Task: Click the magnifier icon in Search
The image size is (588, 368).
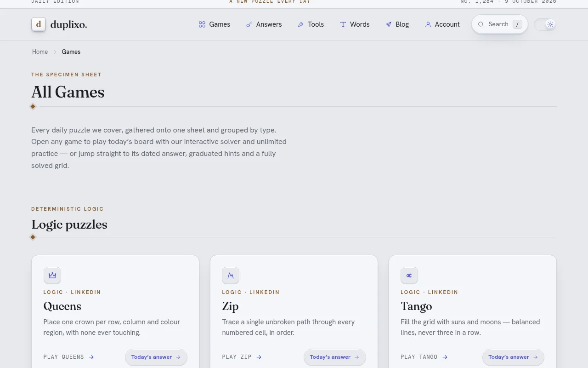Action: [481, 24]
